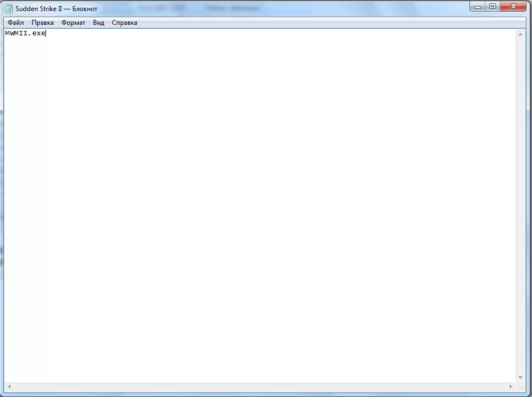Maximize the Notepad window
This screenshot has width=532, height=397.
493,7
